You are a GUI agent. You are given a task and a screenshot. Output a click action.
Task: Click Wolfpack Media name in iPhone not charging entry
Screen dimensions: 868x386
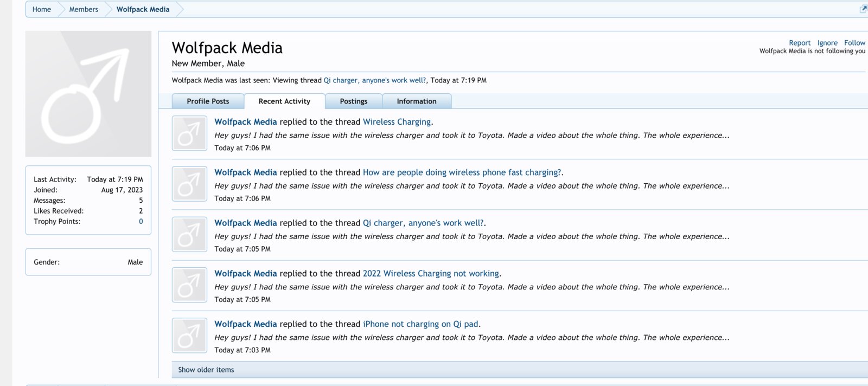[x=246, y=324]
